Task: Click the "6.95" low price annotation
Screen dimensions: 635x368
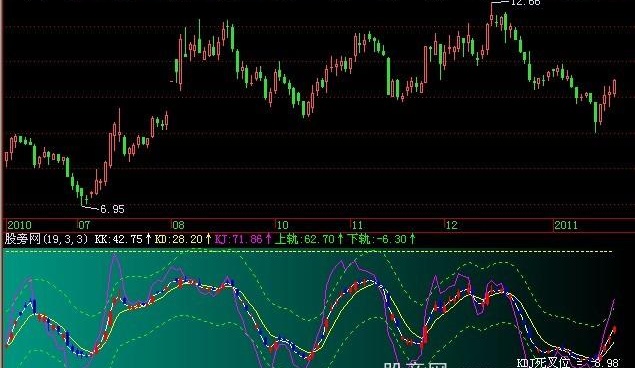Action: tap(112, 209)
